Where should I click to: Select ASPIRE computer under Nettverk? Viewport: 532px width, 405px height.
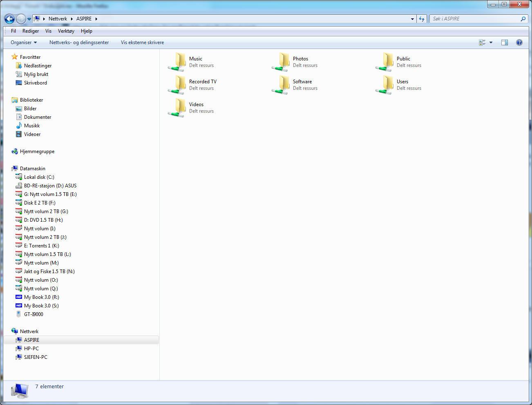pos(81,340)
